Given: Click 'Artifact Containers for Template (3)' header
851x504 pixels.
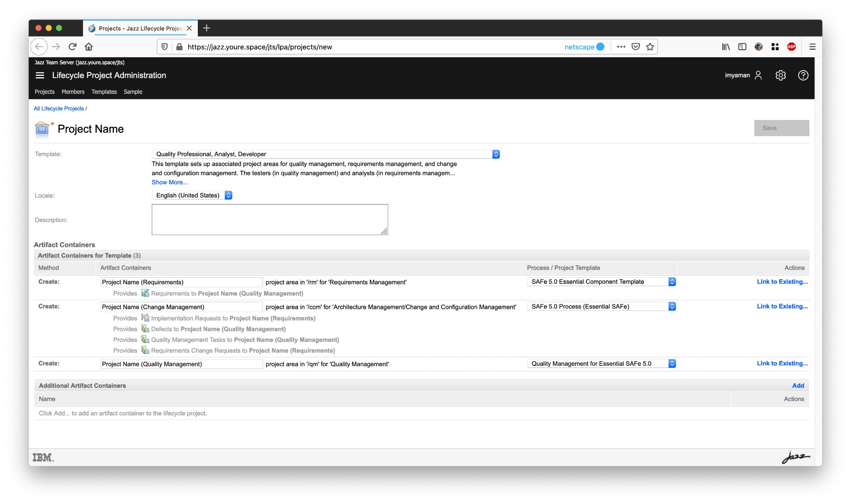Looking at the screenshot, I should point(89,256).
